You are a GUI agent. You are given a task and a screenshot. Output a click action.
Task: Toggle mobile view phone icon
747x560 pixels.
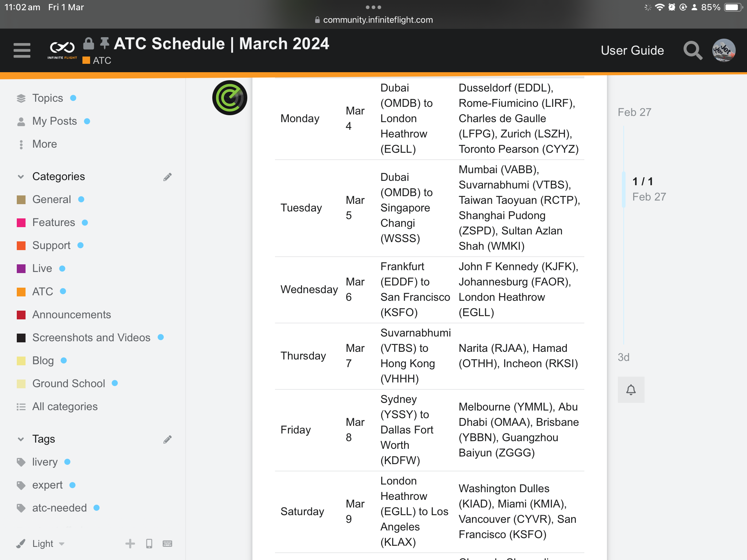point(149,544)
